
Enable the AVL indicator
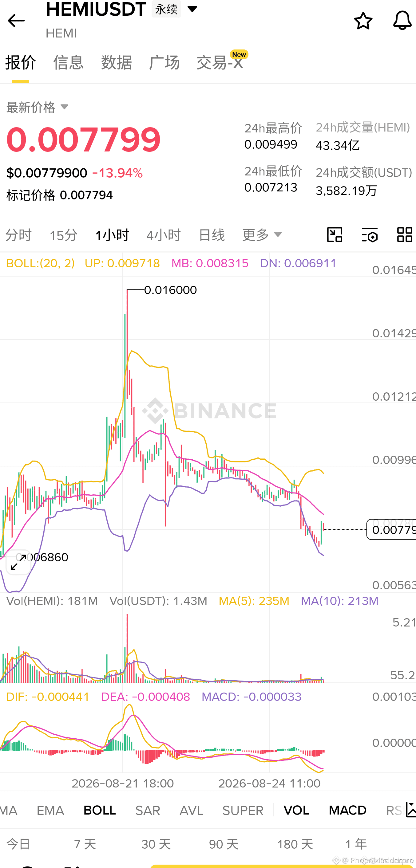coord(192,810)
